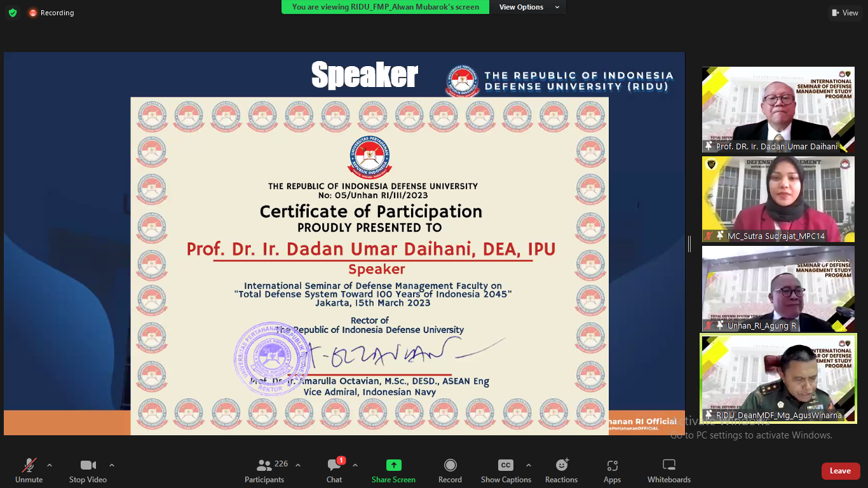Click the green encryption shield icon
This screenshot has width=868, height=488.
(x=12, y=13)
